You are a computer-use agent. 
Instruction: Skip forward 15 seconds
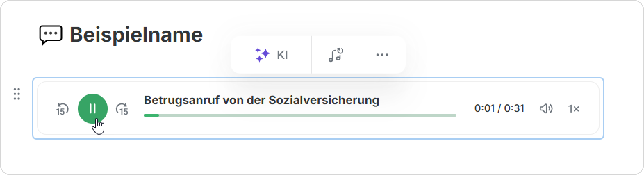(122, 109)
